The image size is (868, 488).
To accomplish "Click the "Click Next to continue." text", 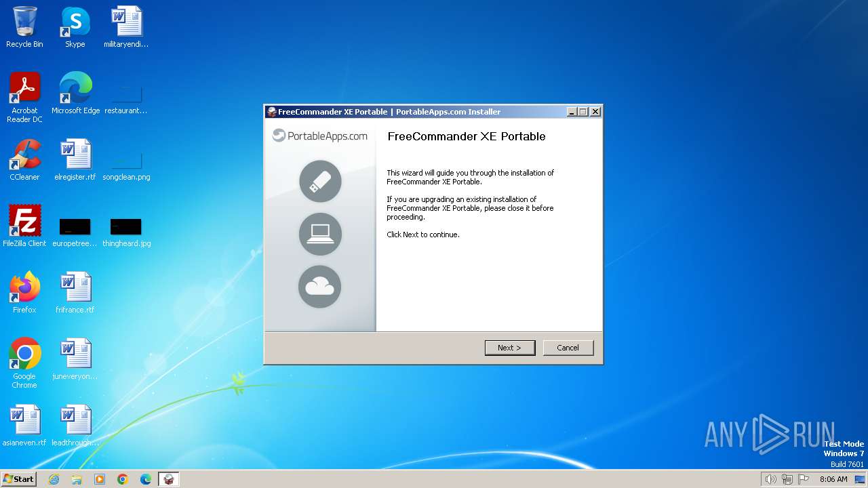I will 423,235.
